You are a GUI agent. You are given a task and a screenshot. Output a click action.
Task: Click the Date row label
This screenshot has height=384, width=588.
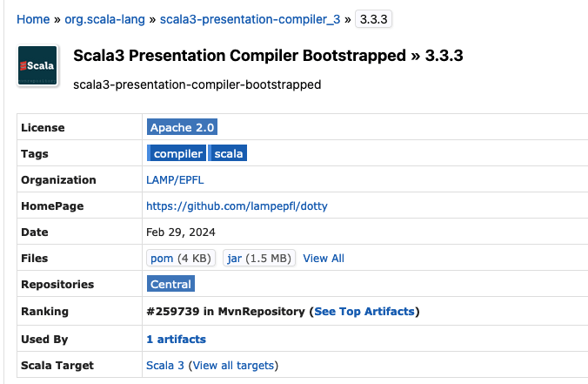pos(35,232)
